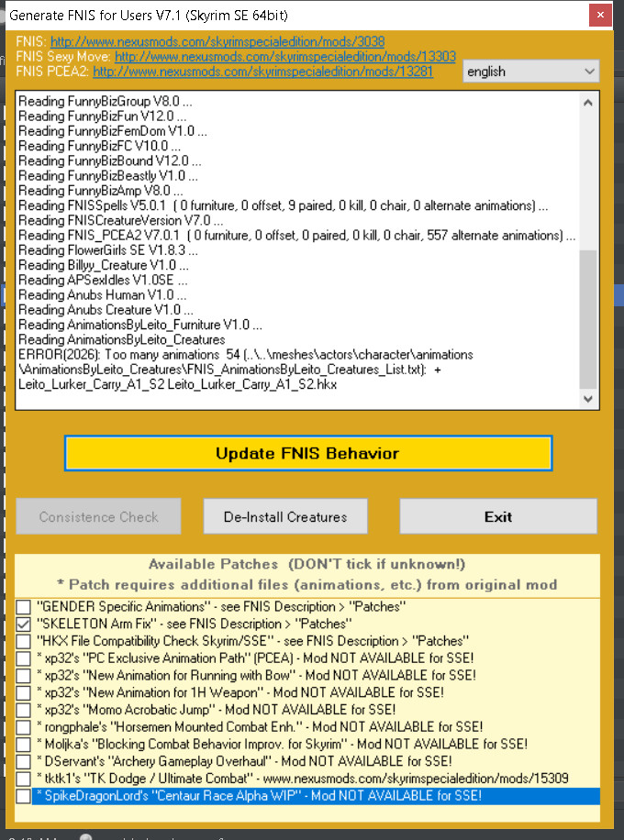The height and width of the screenshot is (840, 624).
Task: Click the 'Reading FNISSpells V5.0.1' log line
Action: 283,205
